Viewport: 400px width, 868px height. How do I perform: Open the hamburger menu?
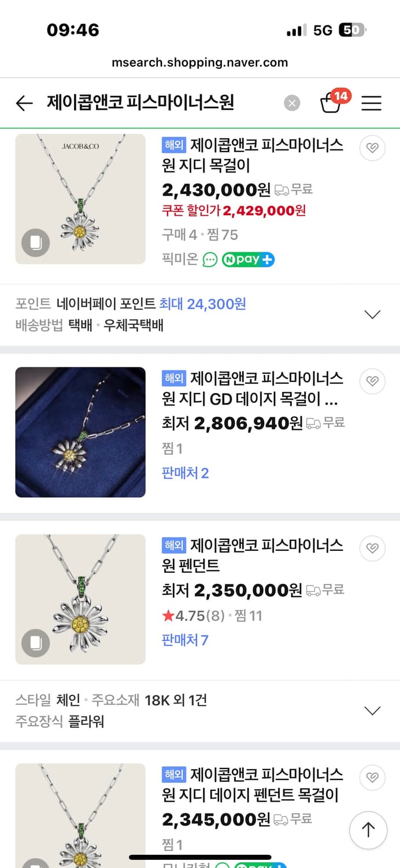371,103
